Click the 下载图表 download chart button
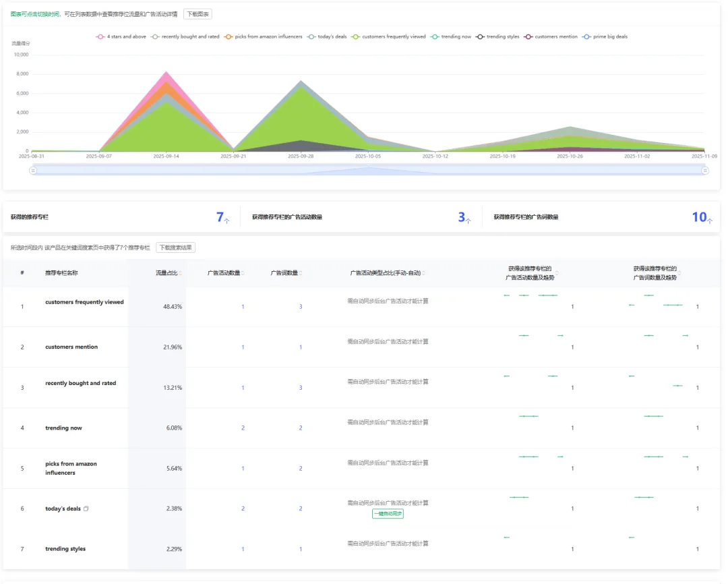 (198, 14)
